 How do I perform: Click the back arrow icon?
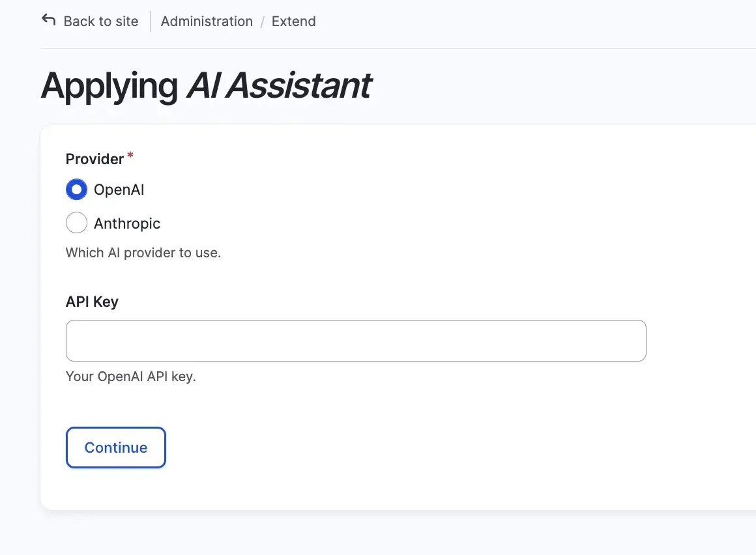pyautogui.click(x=48, y=20)
